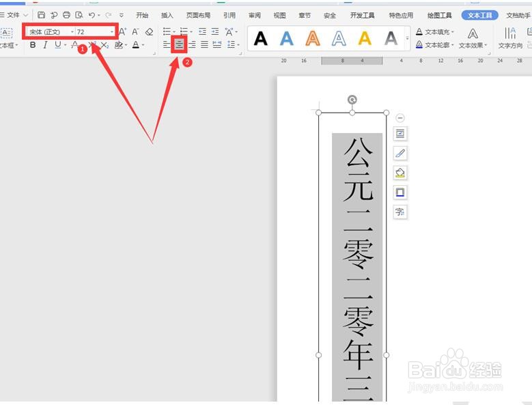Open the dropdown arrow next to 文件
This screenshot has height=405, width=532.
pos(25,15)
